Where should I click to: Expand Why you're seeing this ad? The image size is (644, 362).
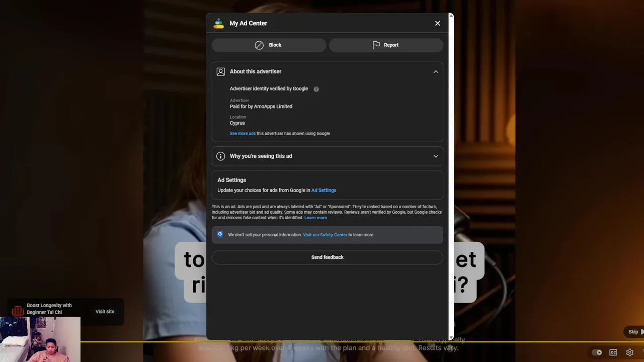[x=436, y=156]
